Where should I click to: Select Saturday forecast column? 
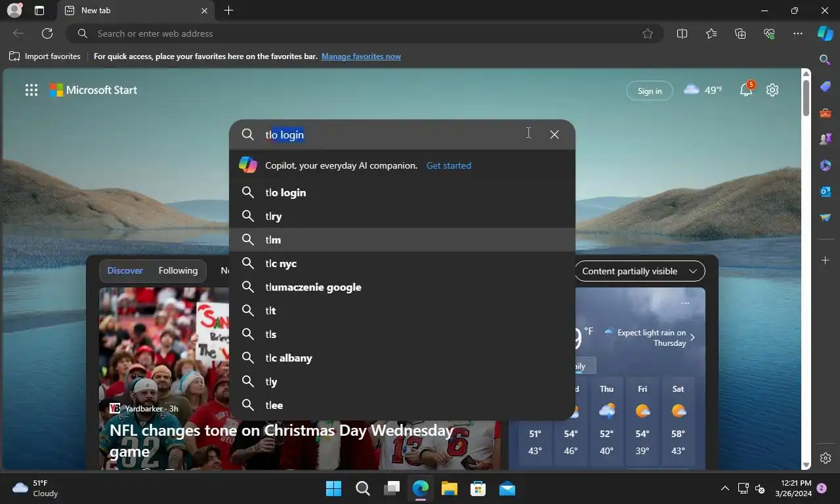(x=679, y=421)
